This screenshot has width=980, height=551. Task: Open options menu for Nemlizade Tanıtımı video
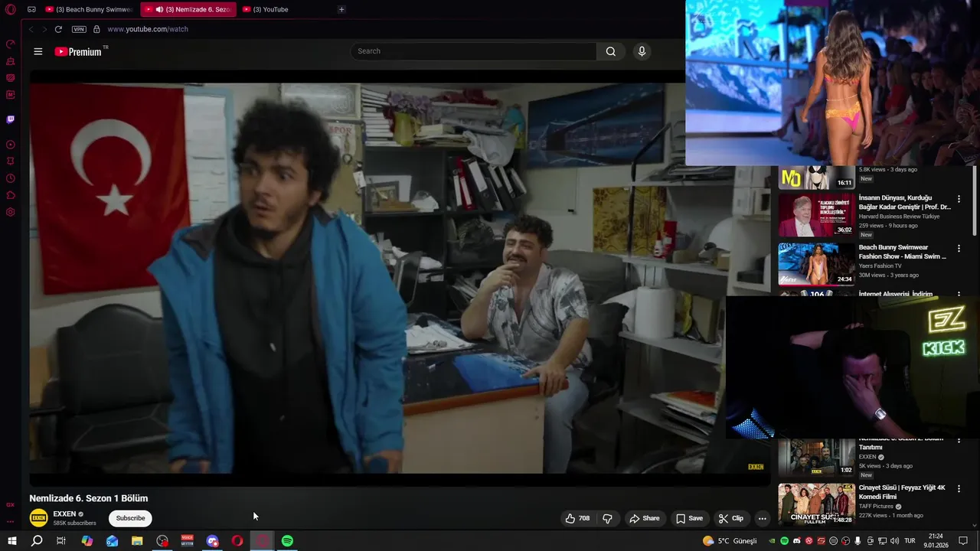(x=959, y=440)
